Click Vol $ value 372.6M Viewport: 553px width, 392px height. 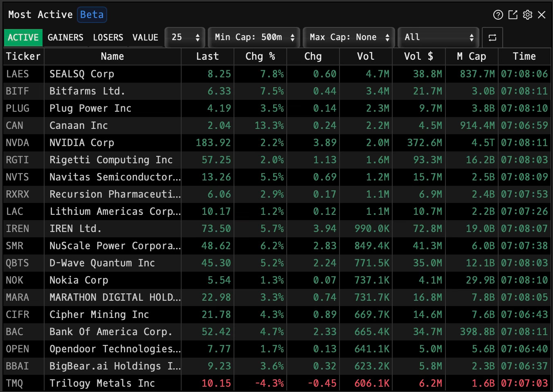click(x=425, y=143)
